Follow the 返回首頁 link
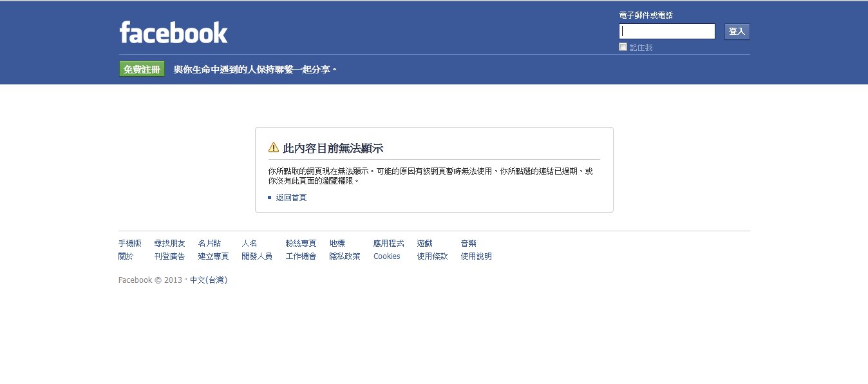 click(x=291, y=197)
